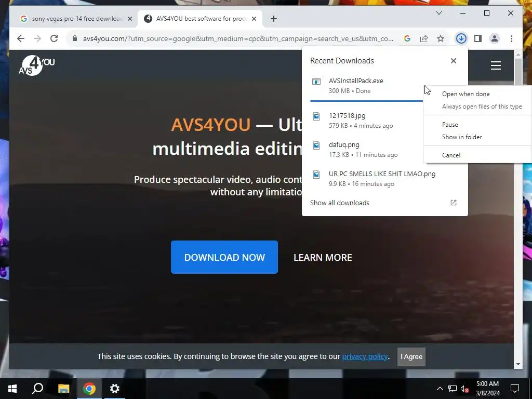This screenshot has width=532, height=399.
Task: Select the AVS4YOU best software tab
Action: tap(200, 19)
